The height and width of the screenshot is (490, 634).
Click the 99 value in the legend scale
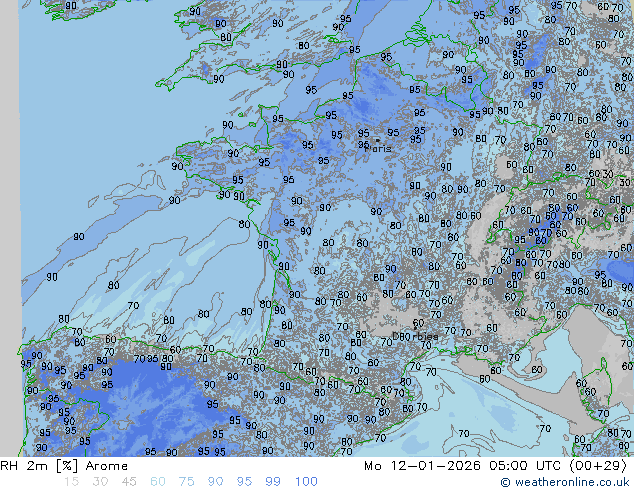273,482
